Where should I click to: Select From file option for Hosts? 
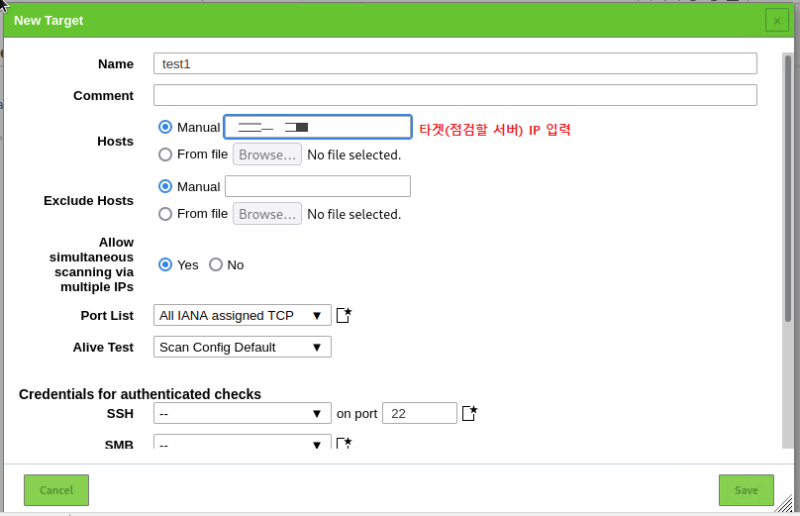pos(166,155)
